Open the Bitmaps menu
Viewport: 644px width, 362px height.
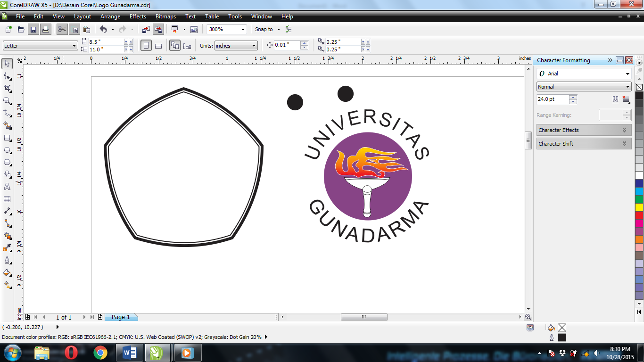[165, 16]
